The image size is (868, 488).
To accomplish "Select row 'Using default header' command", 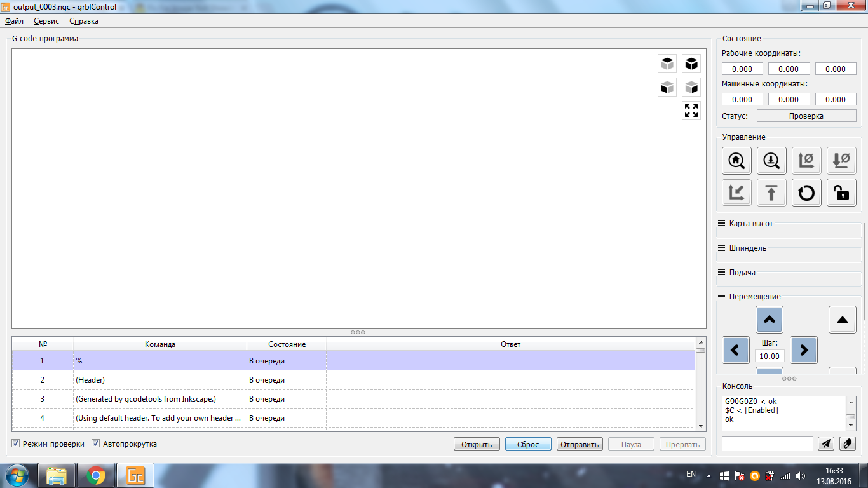I will pyautogui.click(x=353, y=418).
